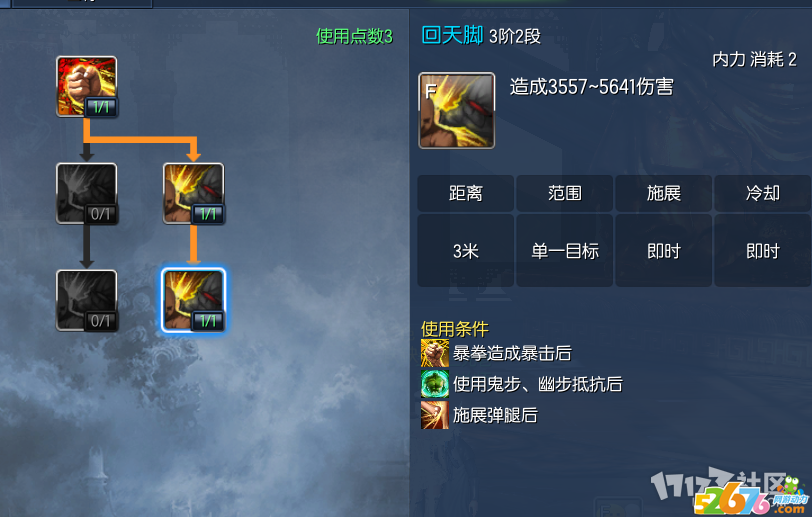This screenshot has width=812, height=517.
Task: Click the 0/1 counter on bottom grey node
Action: (101, 321)
